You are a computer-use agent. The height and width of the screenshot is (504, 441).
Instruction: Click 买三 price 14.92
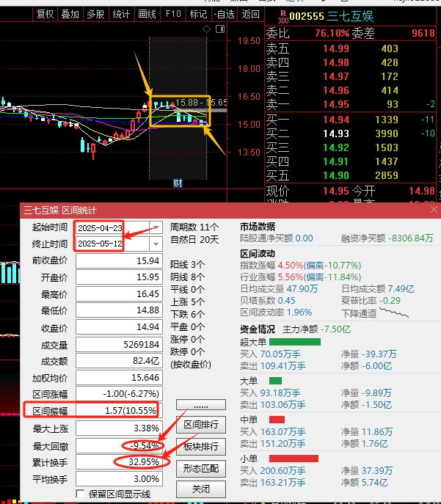[336, 147]
